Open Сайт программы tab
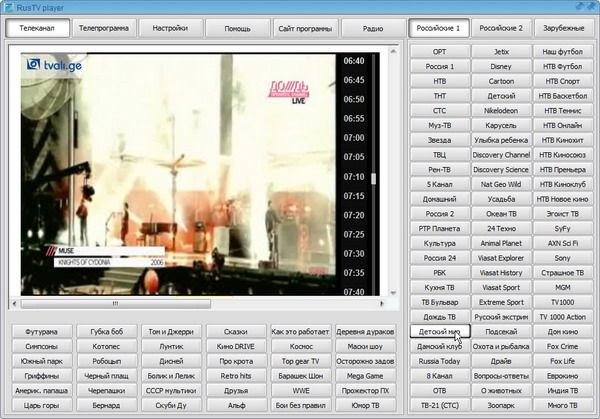The image size is (600, 419). (305, 28)
